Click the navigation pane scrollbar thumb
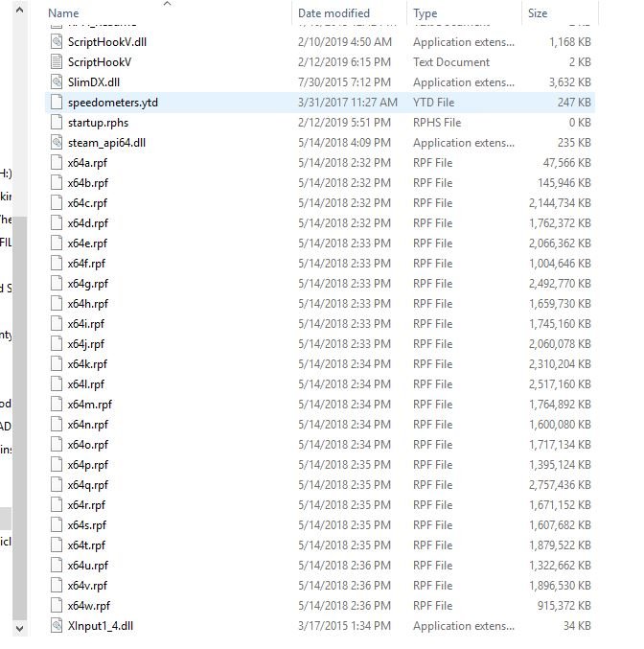 [19, 418]
